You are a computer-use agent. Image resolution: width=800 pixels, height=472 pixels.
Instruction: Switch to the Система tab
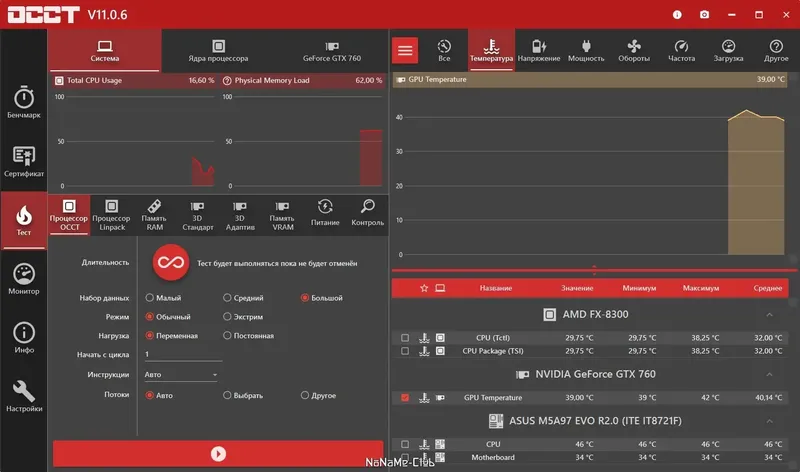coord(105,51)
